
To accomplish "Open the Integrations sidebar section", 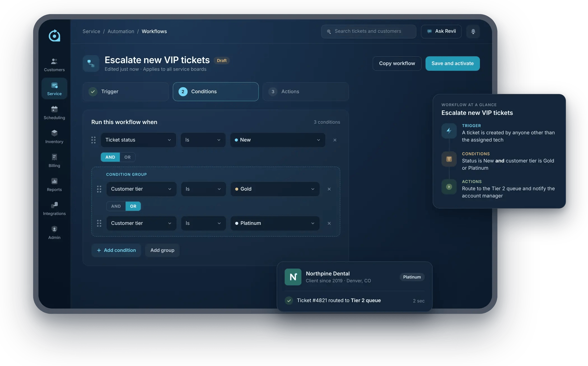I will tap(54, 209).
